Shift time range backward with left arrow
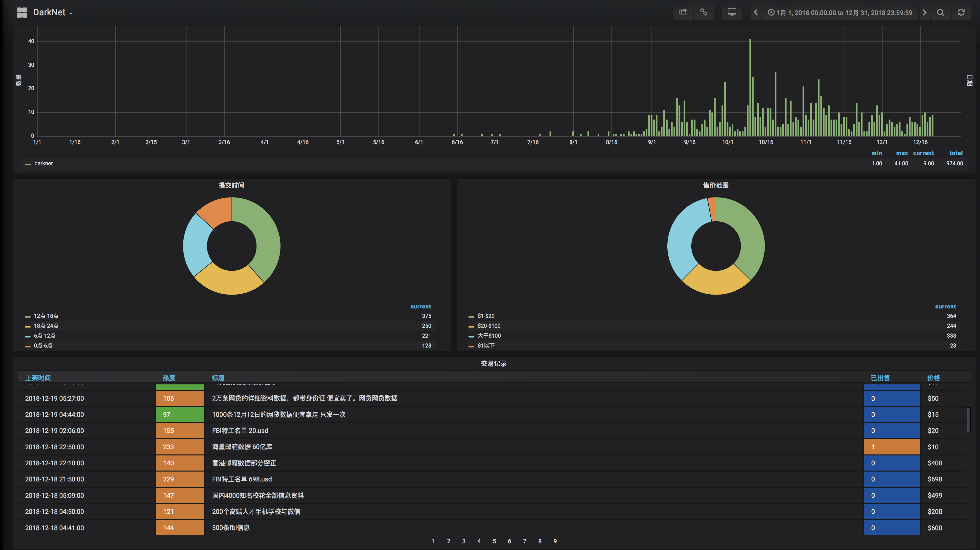The image size is (980, 550). coord(756,13)
